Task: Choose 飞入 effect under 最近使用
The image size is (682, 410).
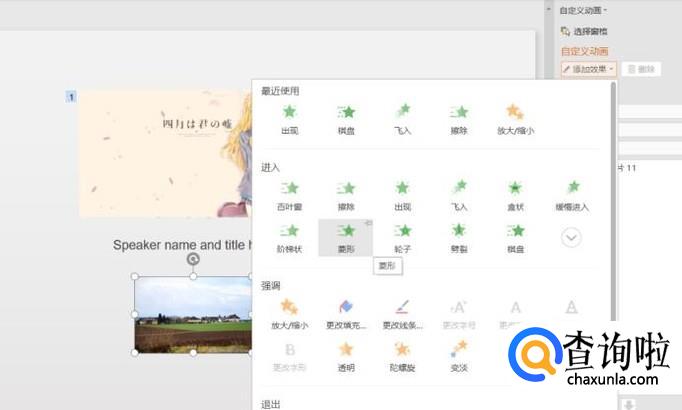Action: click(x=402, y=119)
